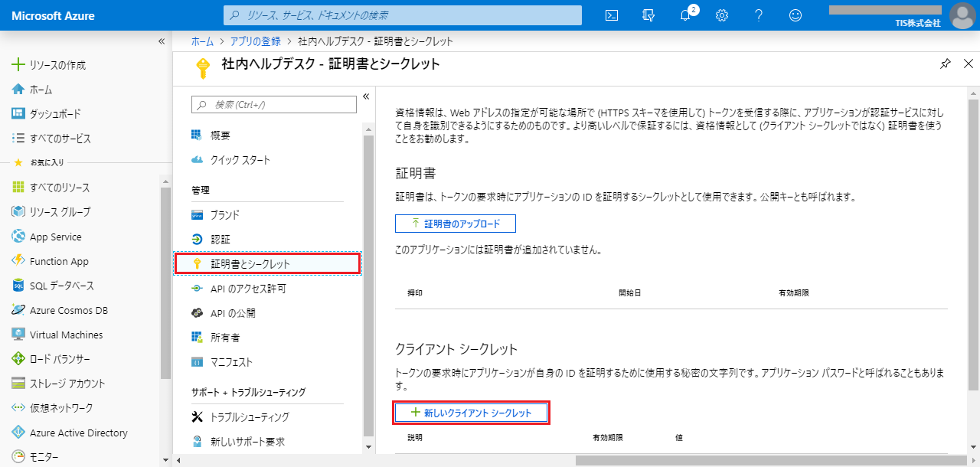Click the horizontal scrollbar at bottom
Image resolution: width=980 pixels, height=467 pixels.
pyautogui.click(x=770, y=460)
